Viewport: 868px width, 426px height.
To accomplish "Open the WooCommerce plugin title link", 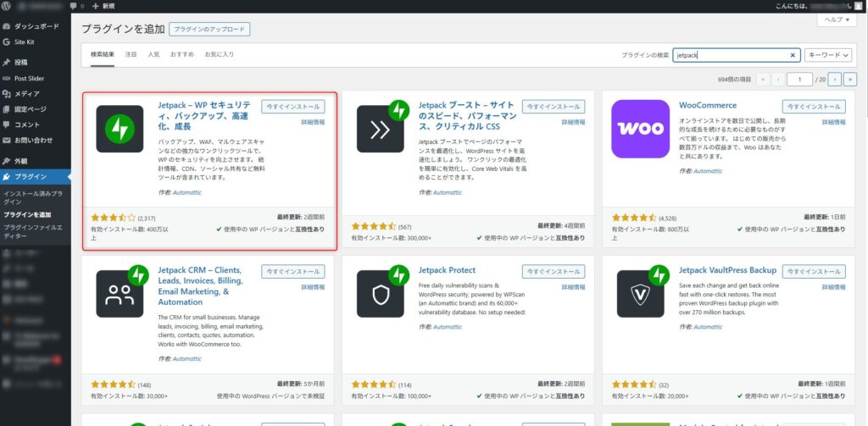I will 708,105.
